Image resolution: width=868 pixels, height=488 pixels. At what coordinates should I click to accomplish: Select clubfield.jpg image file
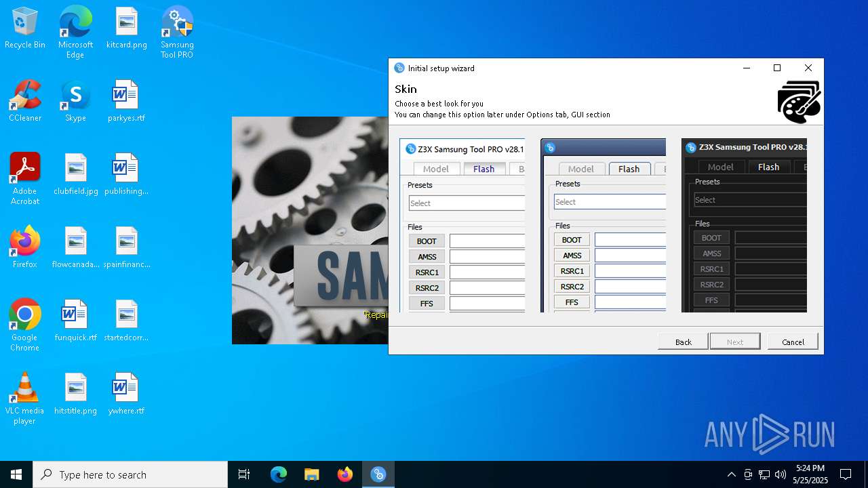tap(75, 175)
